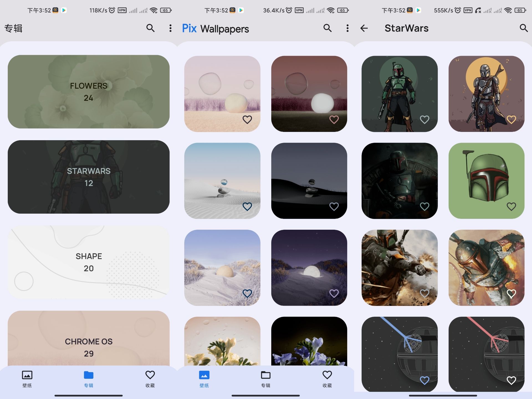Favorite the light desert stacked stones wallpaper
The width and height of the screenshot is (532, 399).
[x=247, y=206]
